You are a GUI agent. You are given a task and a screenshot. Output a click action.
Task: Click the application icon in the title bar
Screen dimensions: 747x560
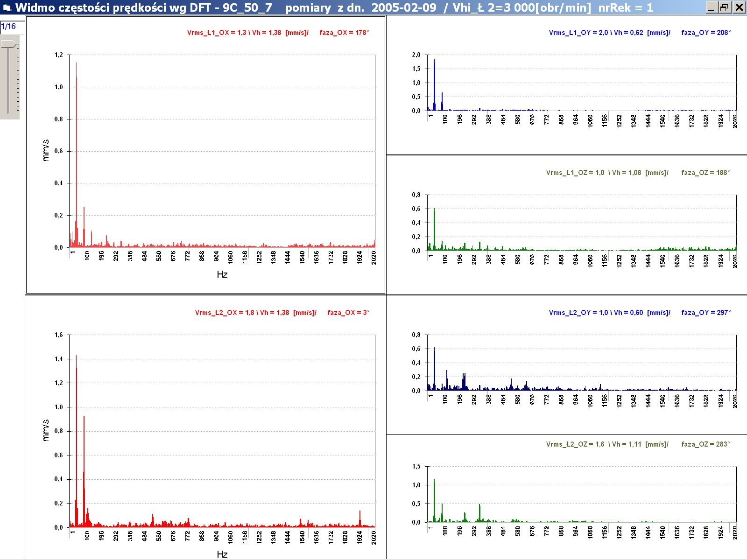pyautogui.click(x=7, y=7)
